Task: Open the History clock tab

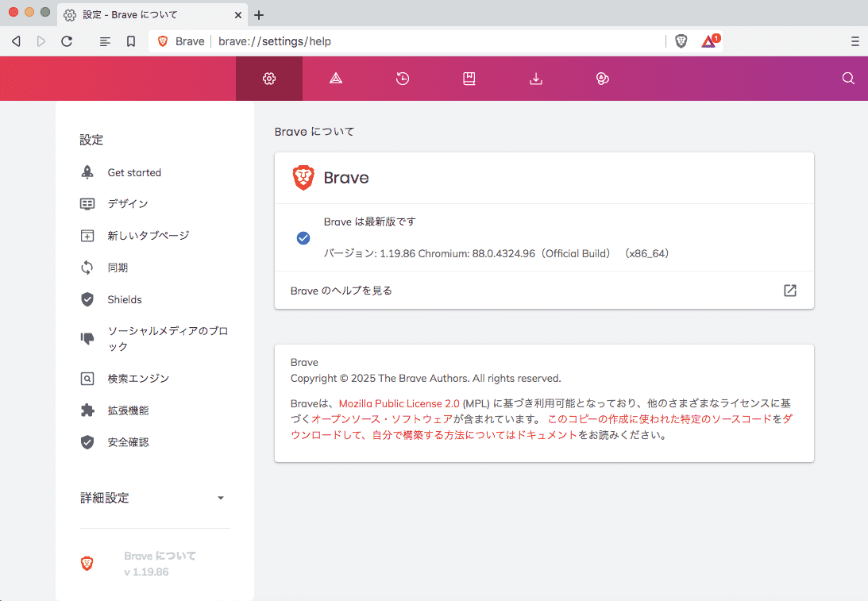Action: [403, 79]
